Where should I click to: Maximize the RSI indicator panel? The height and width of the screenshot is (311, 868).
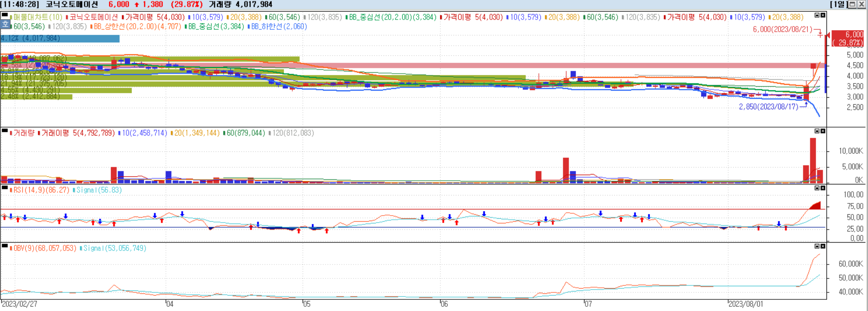point(817,188)
